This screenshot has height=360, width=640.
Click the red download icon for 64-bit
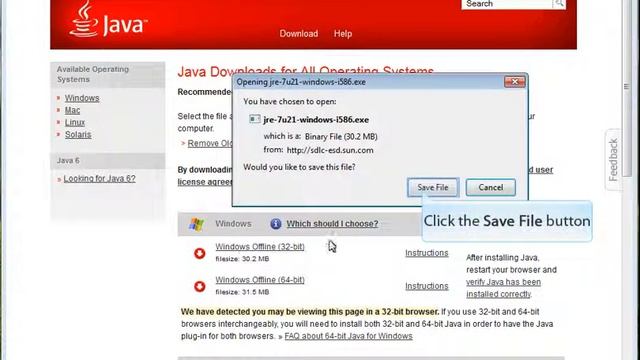[200, 286]
